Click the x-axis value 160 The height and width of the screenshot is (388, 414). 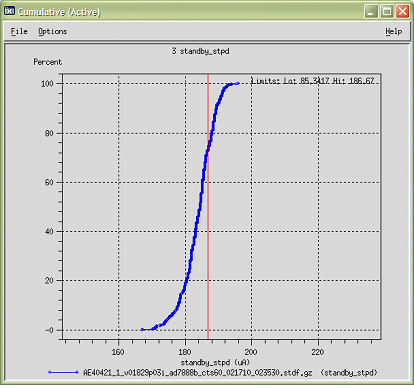pos(118,352)
